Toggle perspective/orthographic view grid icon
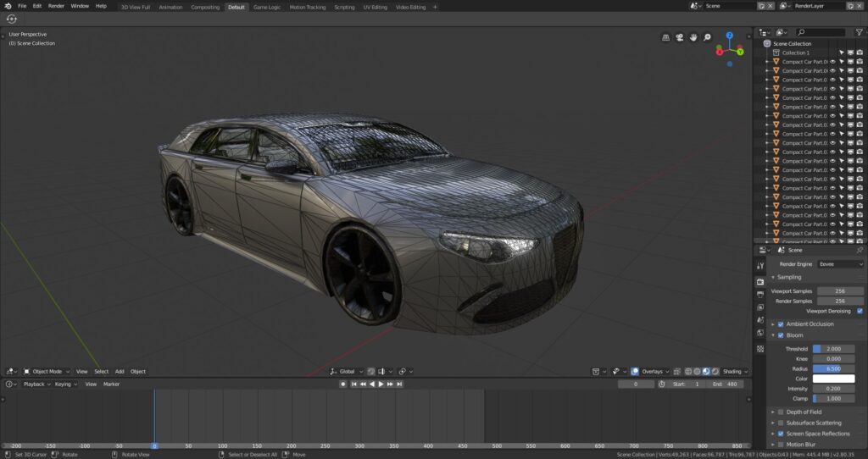 pyautogui.click(x=666, y=37)
